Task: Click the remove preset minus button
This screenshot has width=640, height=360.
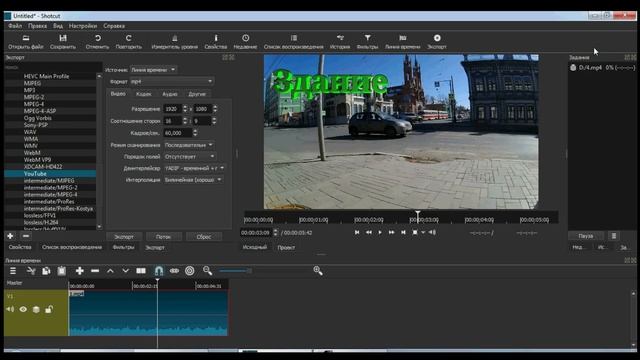Action: tap(26, 236)
